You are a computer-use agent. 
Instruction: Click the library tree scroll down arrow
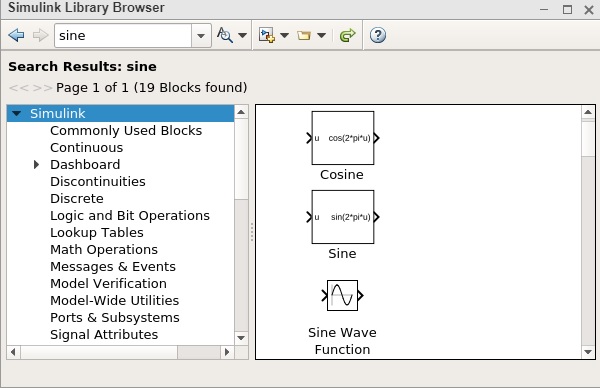click(241, 338)
